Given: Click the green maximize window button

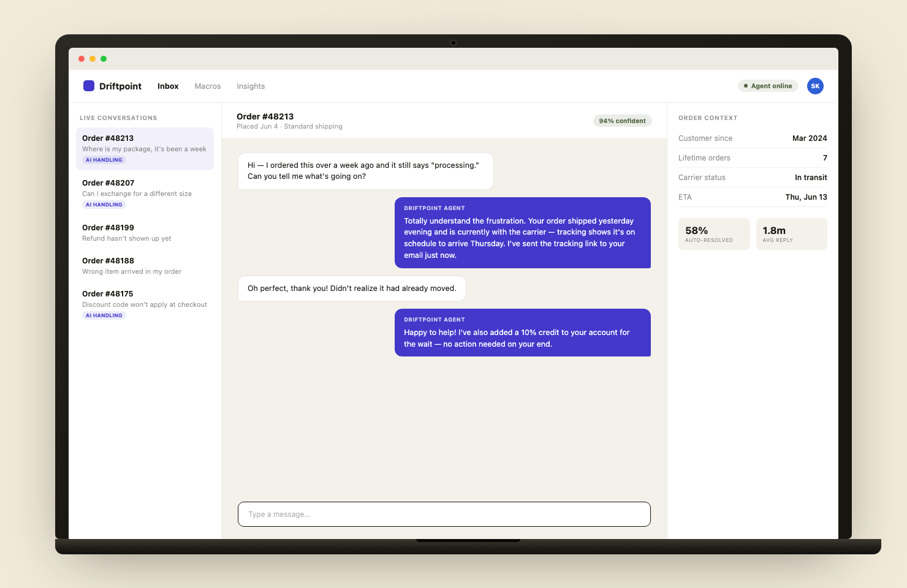Looking at the screenshot, I should coord(104,59).
